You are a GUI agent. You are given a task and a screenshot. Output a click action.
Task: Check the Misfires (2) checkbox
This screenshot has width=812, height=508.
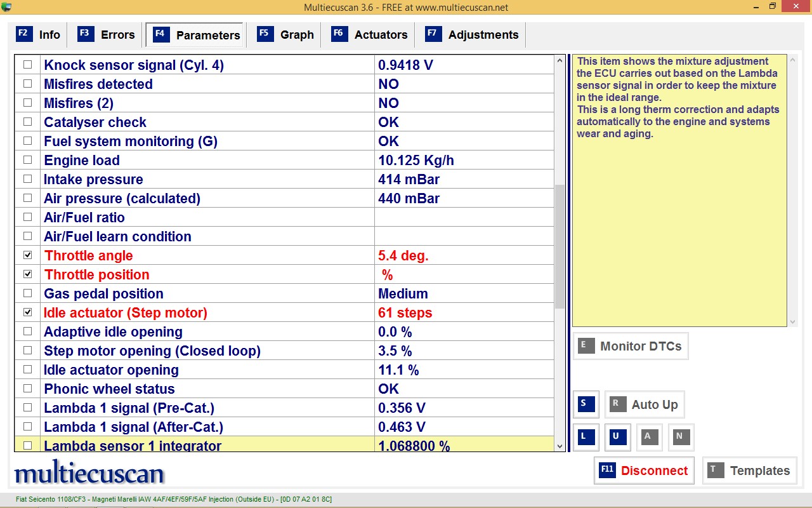[27, 103]
